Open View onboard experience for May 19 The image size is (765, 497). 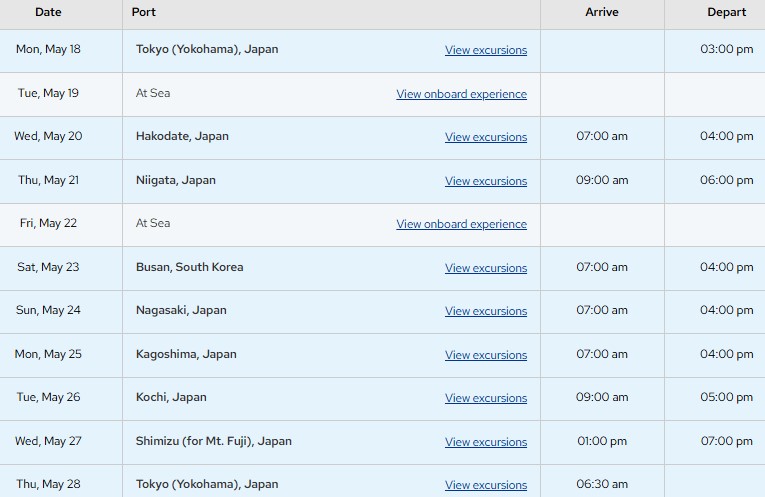(462, 94)
